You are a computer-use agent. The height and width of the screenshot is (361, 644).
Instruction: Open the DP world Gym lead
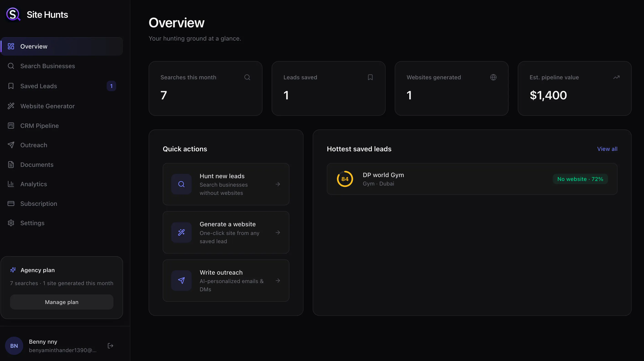pos(472,179)
